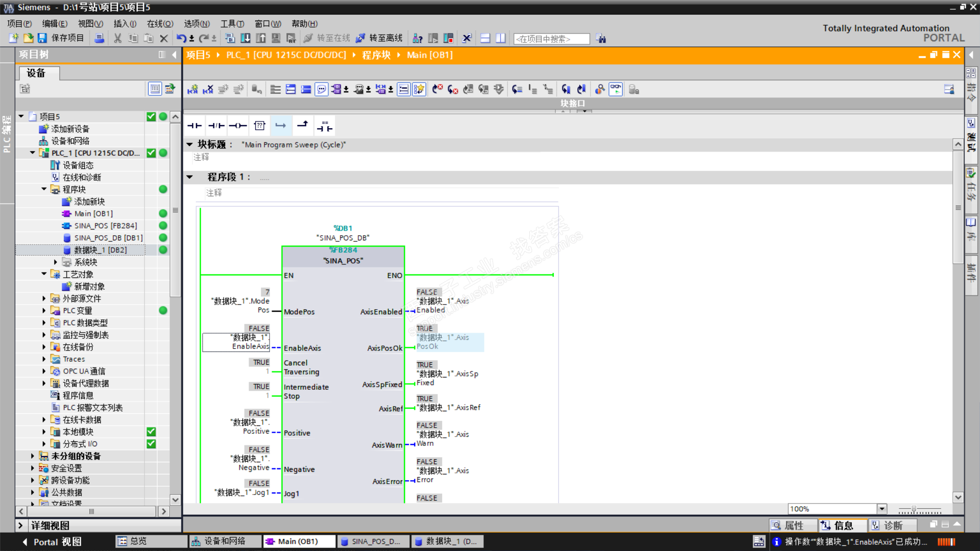This screenshot has width=980, height=551.
Task: Toggle the checkbox beside PLC_1 device
Action: coord(151,153)
